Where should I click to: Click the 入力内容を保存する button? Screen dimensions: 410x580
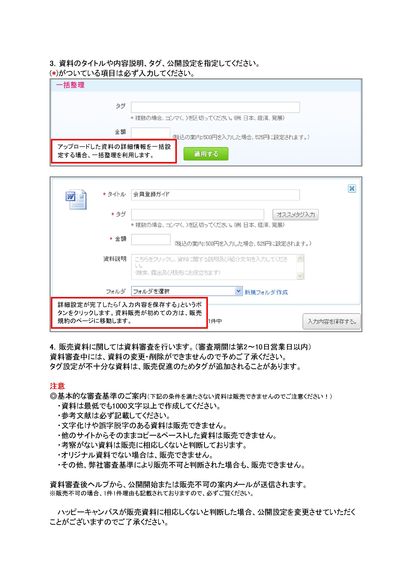click(x=331, y=321)
